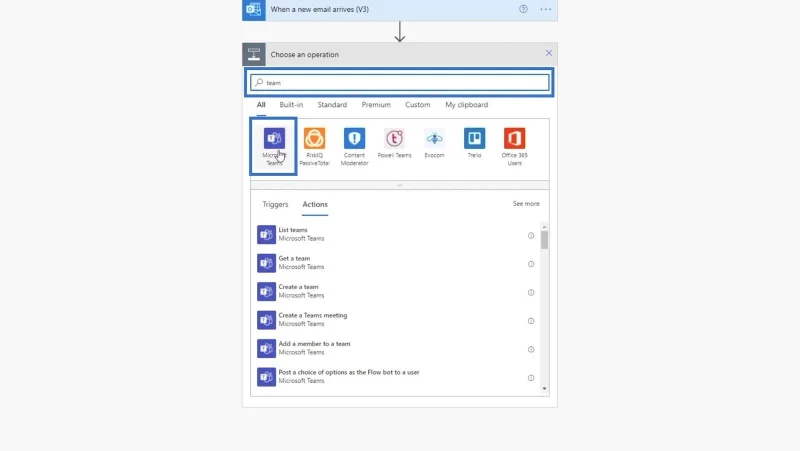This screenshot has height=451, width=800.
Task: Show info for Get a team action
Action: [x=531, y=264]
